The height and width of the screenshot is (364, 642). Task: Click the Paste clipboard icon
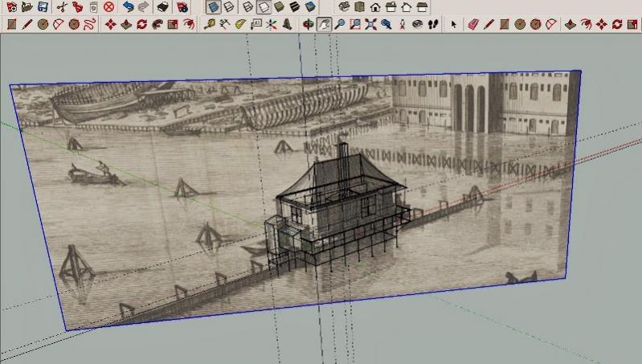click(93, 6)
